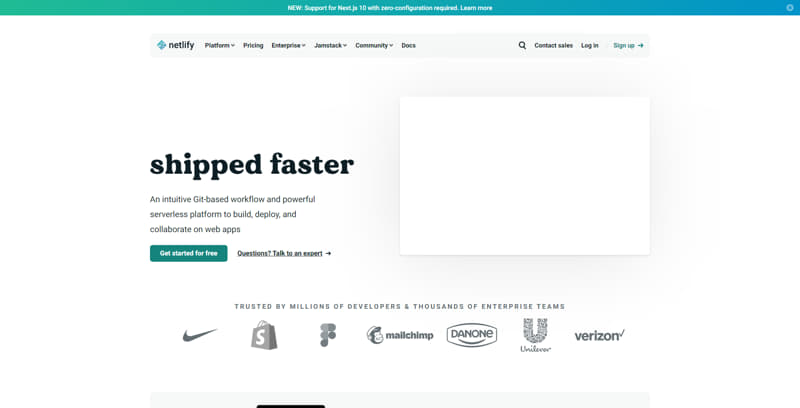This screenshot has height=408, width=800.
Task: Click the Shopify bag logo
Action: (x=264, y=335)
